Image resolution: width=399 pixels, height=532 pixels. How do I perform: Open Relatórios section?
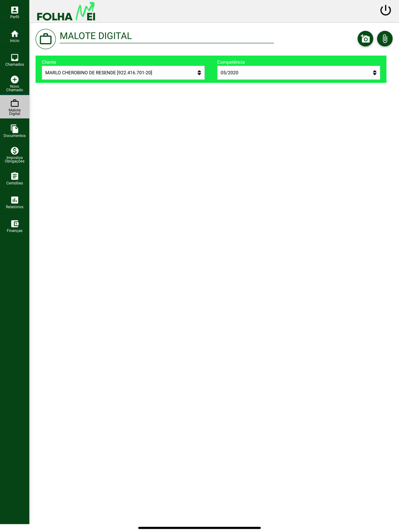(x=14, y=202)
